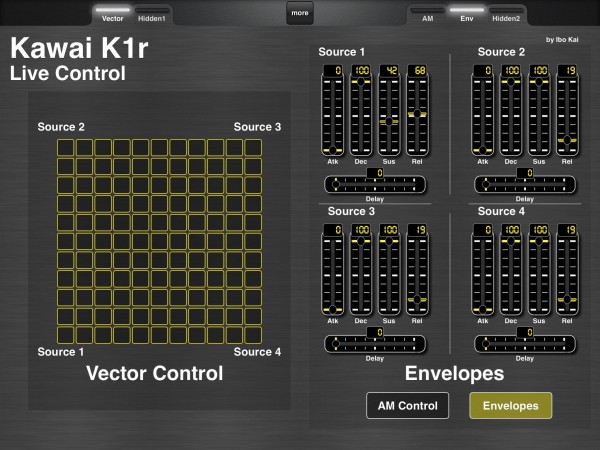The height and width of the screenshot is (450, 600).
Task: Click Source 1 Delay value display
Action: 375,173
